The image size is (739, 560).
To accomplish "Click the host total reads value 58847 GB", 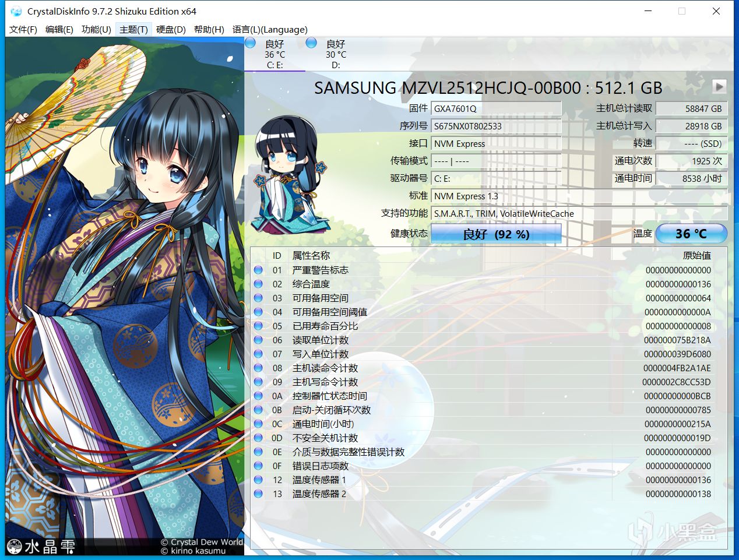I will [692, 108].
